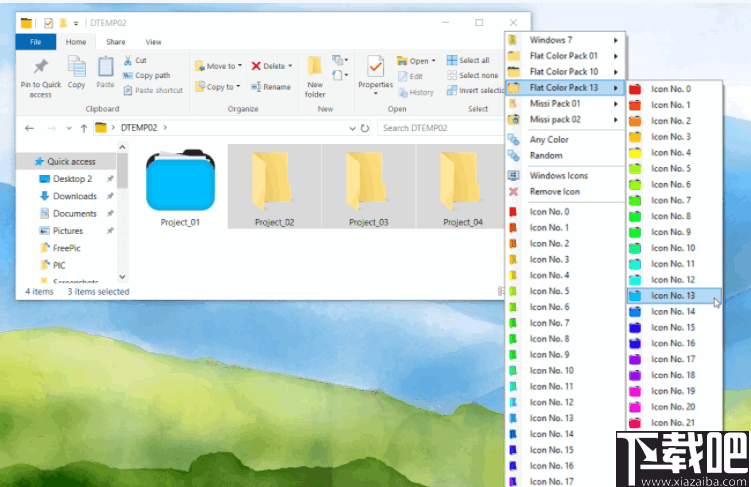Pick light blue Icon No. 13 in submenu
The height and width of the screenshot is (487, 751).
point(674,295)
